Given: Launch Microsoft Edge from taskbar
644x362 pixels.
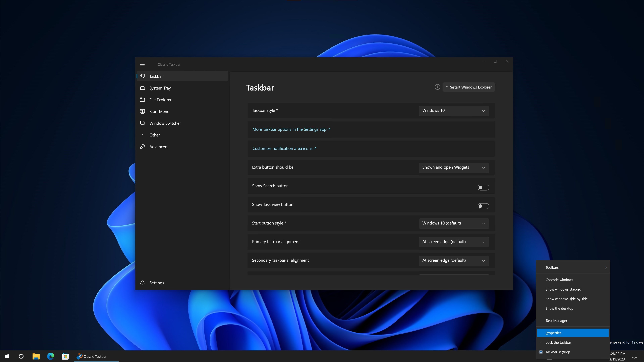Looking at the screenshot, I should [50, 356].
